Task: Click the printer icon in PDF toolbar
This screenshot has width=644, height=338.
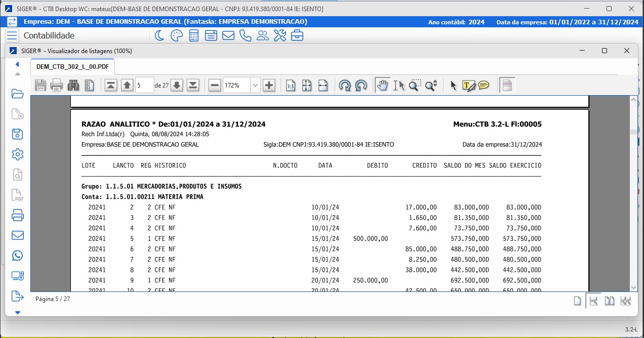Action: (x=57, y=86)
